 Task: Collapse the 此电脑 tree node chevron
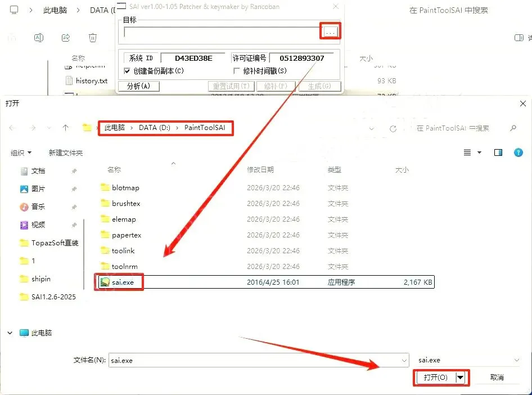pos(10,333)
